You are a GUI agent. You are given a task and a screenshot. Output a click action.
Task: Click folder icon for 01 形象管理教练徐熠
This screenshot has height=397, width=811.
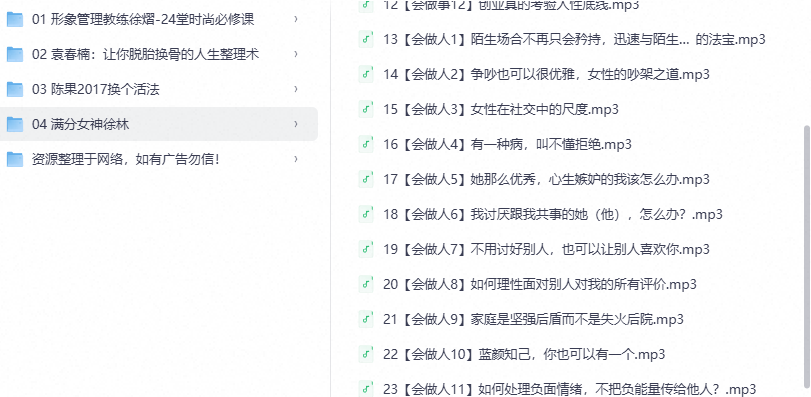[14, 20]
